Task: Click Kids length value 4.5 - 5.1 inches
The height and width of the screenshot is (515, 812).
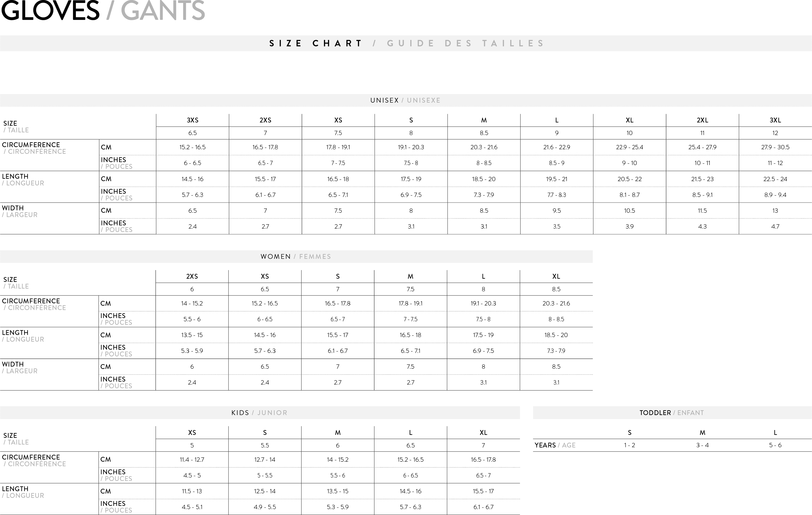Action: (x=192, y=507)
